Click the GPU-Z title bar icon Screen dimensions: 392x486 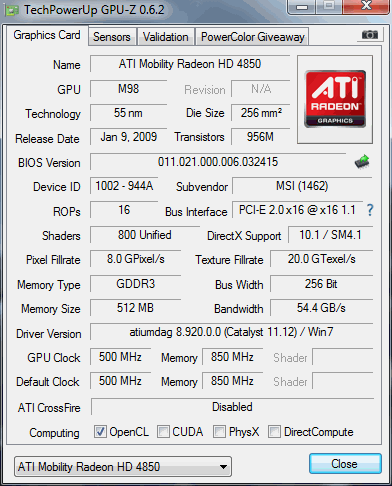click(12, 10)
